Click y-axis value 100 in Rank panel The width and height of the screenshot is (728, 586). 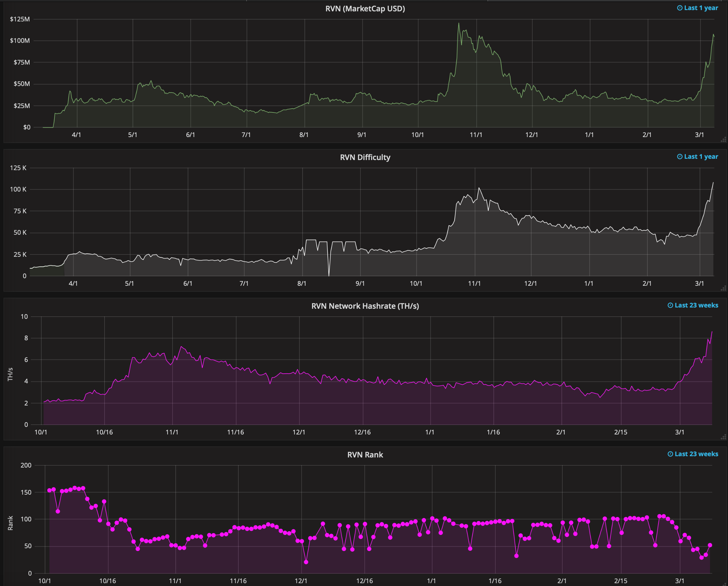pyautogui.click(x=26, y=519)
